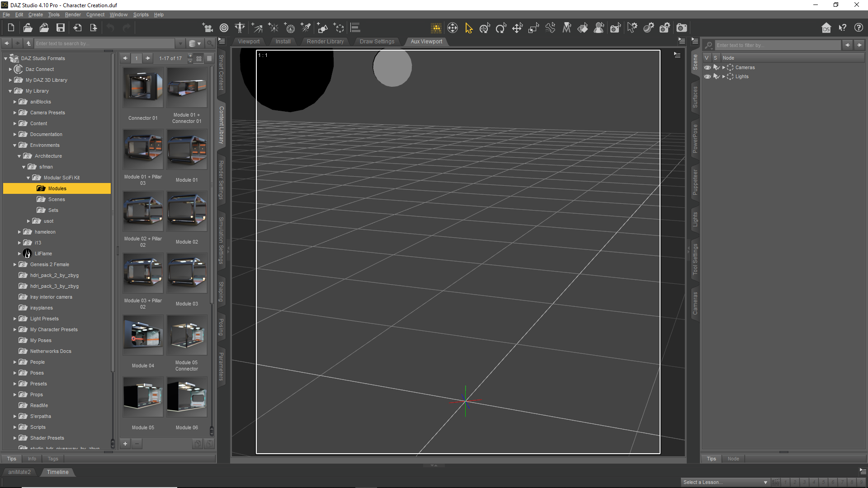Click the Create New Camera icon
The height and width of the screenshot is (488, 868).
point(208,28)
